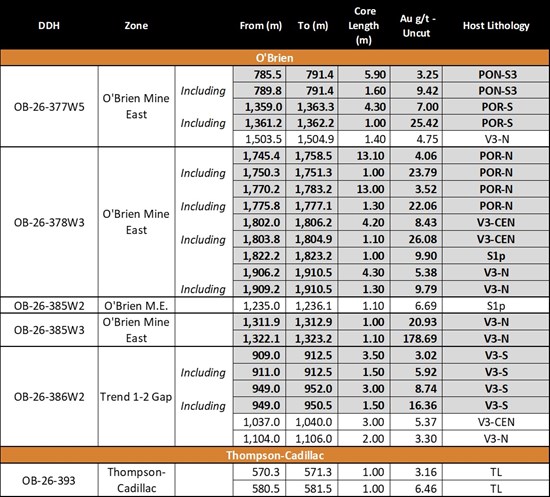Select the 13.10 core length cell
Viewport: 550px width, 497px height.
[x=364, y=155]
